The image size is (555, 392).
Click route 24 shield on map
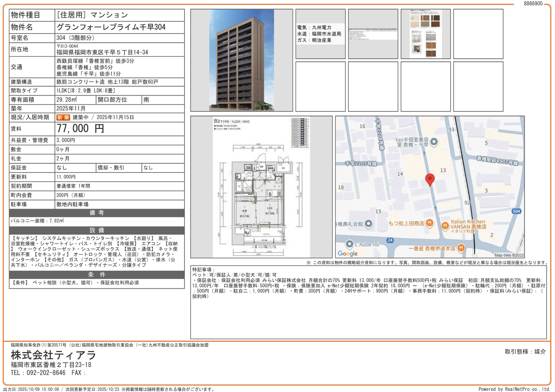tap(390, 240)
